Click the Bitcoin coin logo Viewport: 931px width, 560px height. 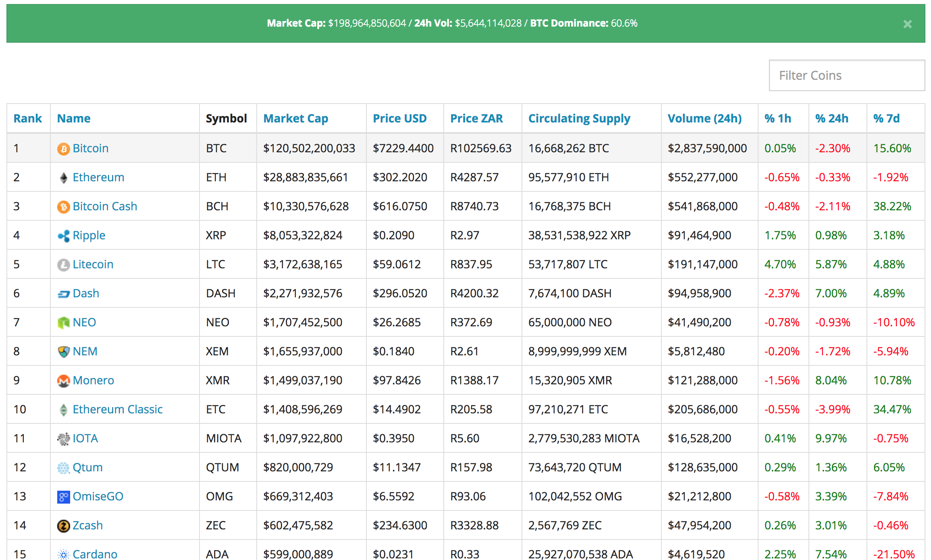(63, 148)
